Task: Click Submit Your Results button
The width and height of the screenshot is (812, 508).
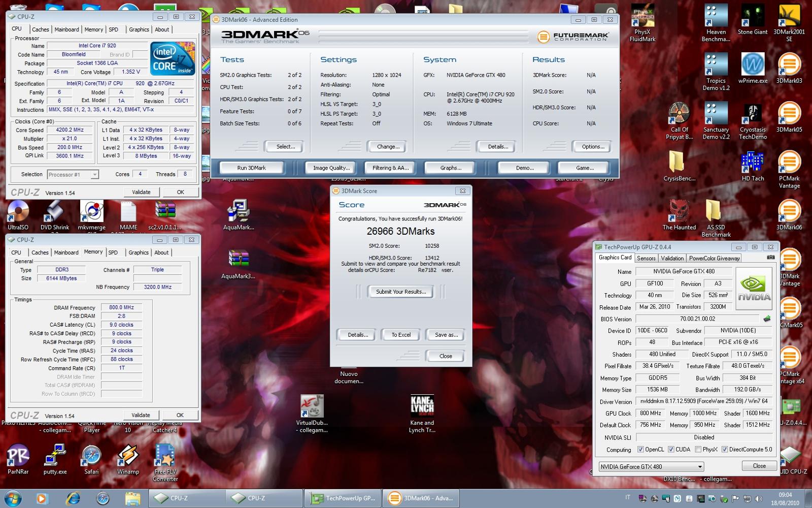Action: [401, 292]
